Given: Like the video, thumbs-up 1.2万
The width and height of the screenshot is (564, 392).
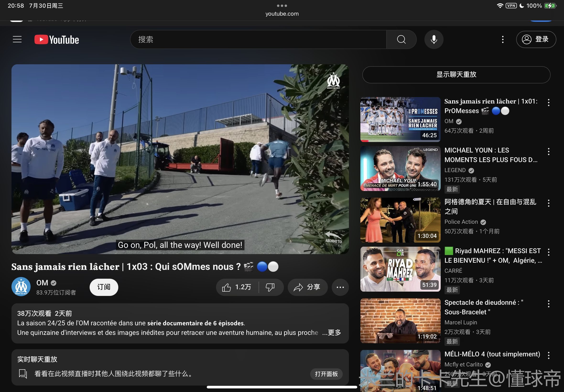Looking at the screenshot, I should pos(237,287).
